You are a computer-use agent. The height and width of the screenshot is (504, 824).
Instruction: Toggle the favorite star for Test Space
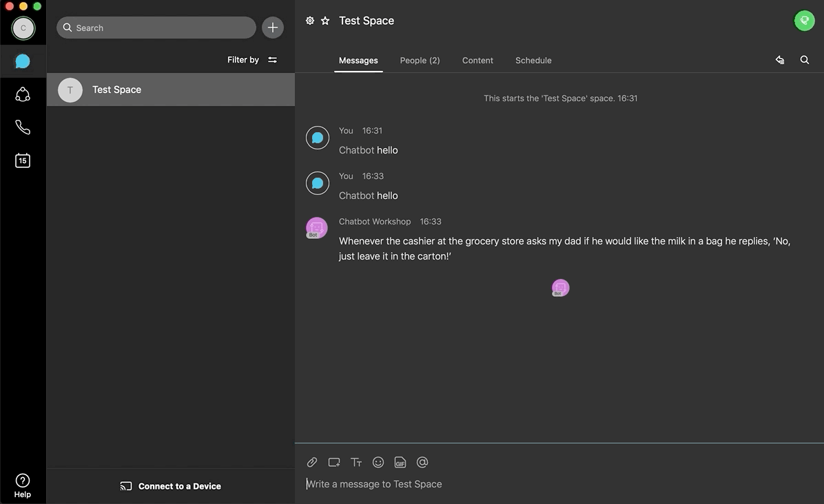[x=325, y=21]
